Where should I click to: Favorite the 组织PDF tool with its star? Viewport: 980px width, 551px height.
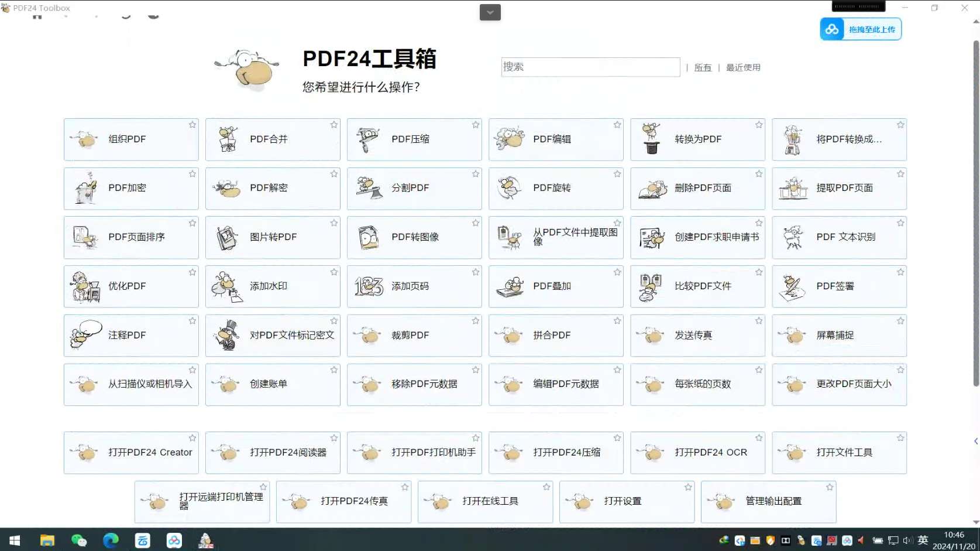192,125
